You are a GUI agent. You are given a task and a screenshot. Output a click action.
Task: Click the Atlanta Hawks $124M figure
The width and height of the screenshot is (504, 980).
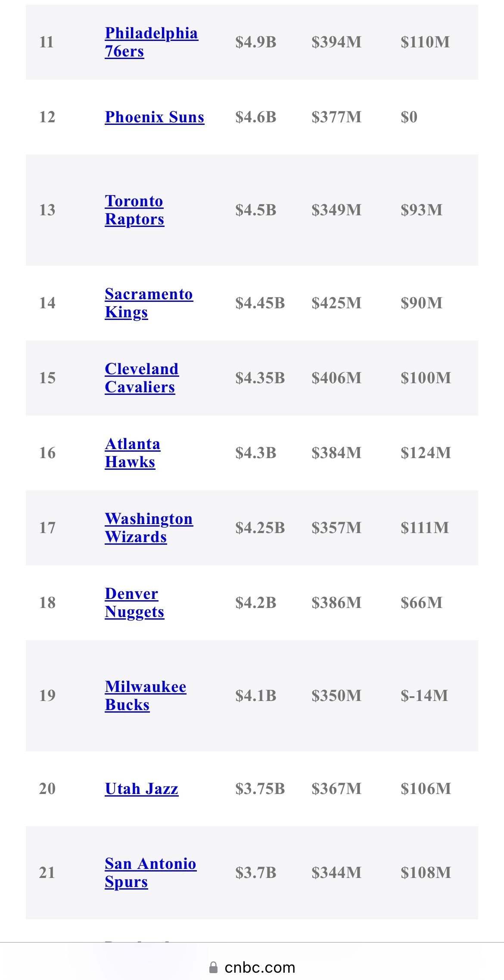[426, 453]
